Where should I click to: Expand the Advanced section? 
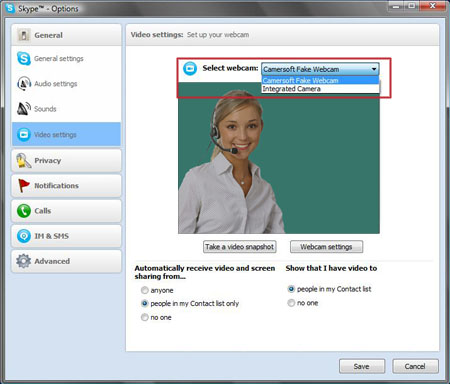[66, 261]
